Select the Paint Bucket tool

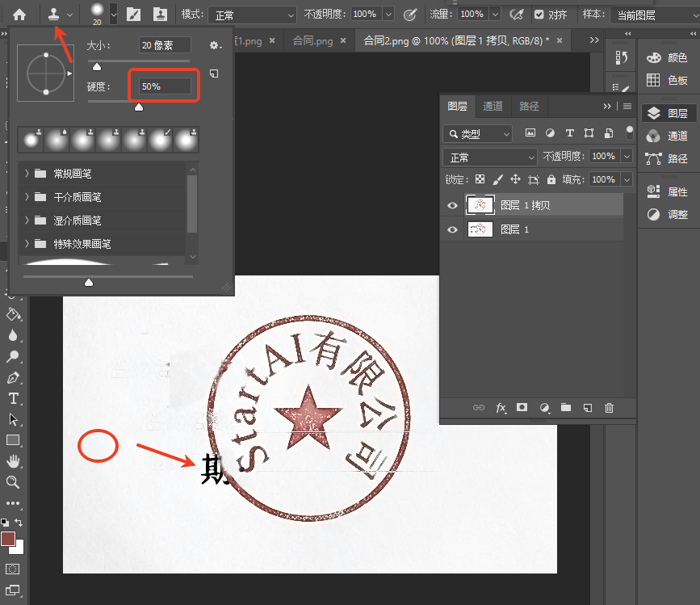[14, 314]
